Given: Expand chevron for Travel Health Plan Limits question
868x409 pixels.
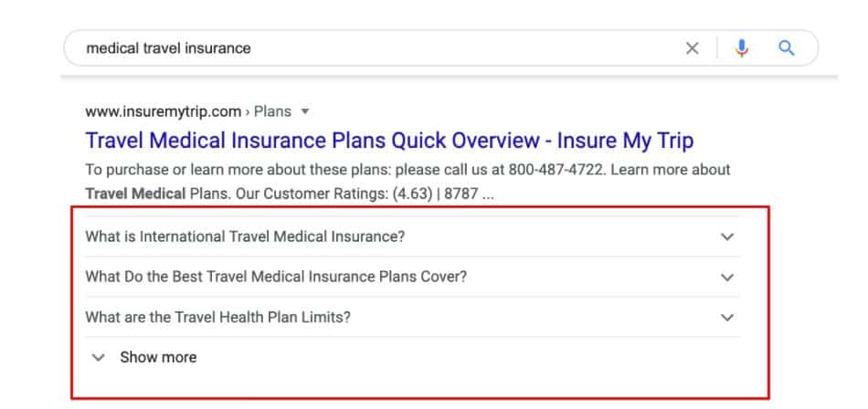Looking at the screenshot, I should click(727, 318).
